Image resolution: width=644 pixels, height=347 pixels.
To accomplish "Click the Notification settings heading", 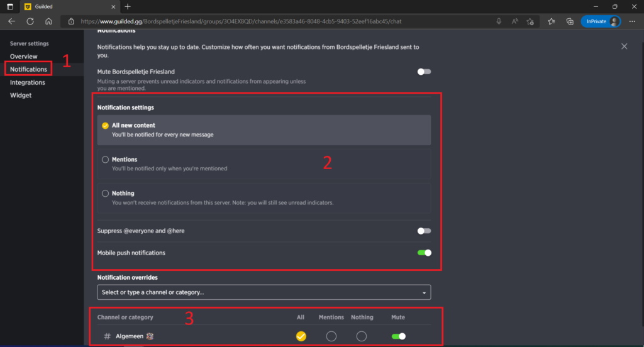I will (126, 107).
